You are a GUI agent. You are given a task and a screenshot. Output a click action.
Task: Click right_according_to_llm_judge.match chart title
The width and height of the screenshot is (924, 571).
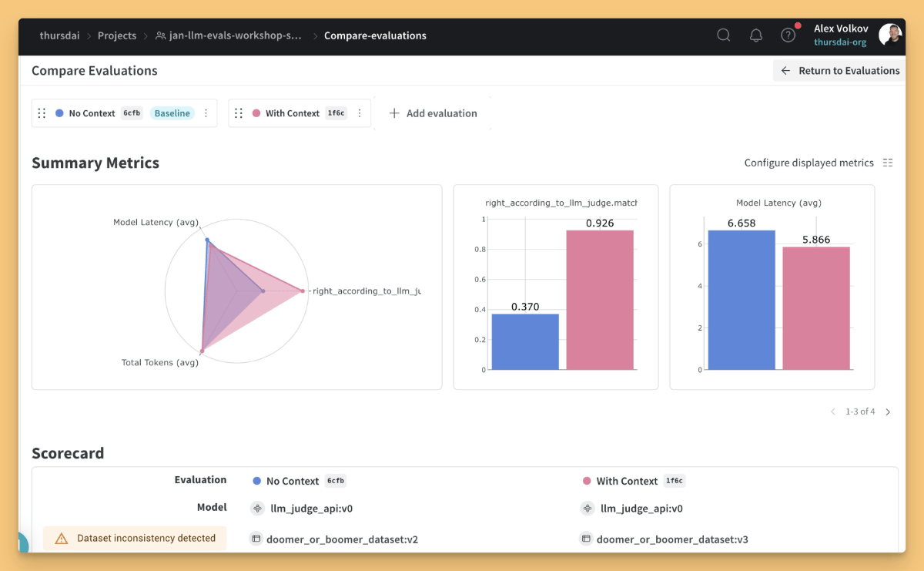(561, 203)
